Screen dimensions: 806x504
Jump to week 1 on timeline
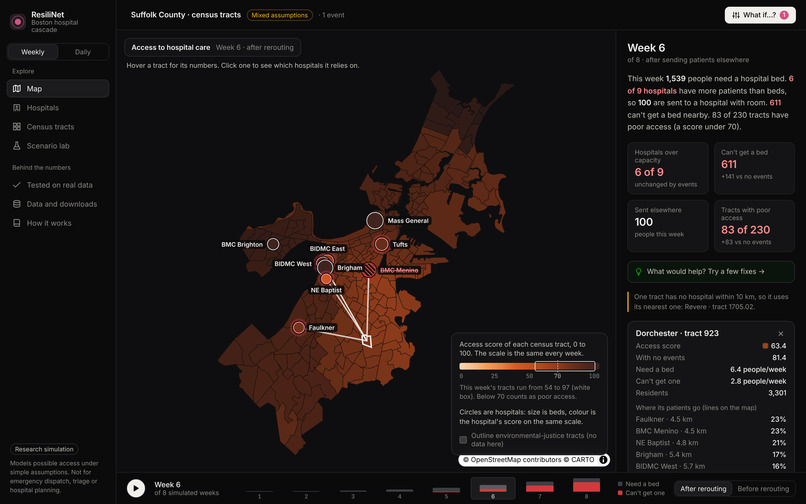click(260, 490)
